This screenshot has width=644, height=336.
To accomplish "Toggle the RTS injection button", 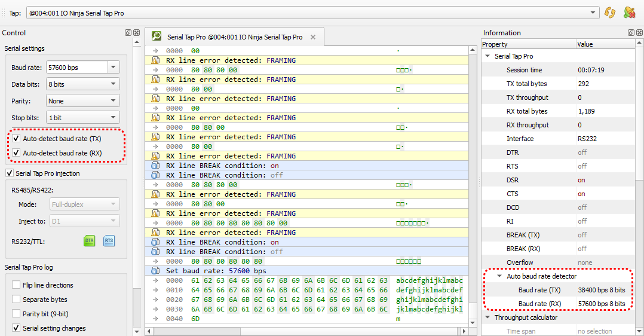I will click(109, 241).
